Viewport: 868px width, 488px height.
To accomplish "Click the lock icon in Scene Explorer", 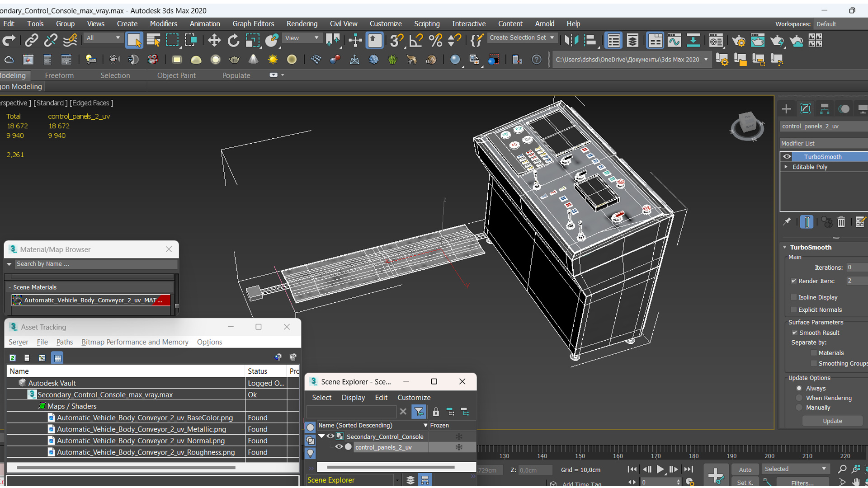I will click(x=436, y=412).
